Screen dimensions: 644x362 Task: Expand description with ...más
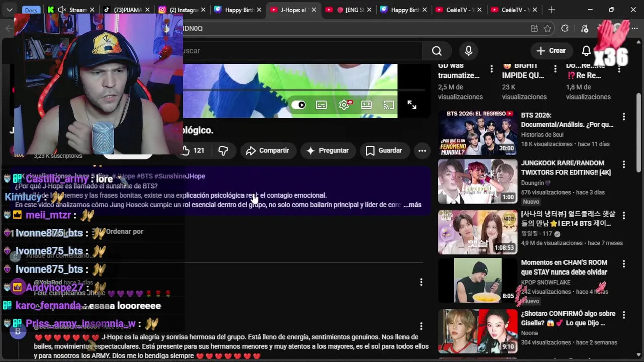pyautogui.click(x=412, y=205)
